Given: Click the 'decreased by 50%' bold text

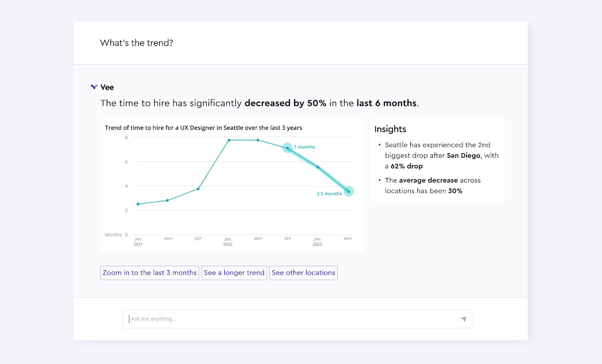Looking at the screenshot, I should pyautogui.click(x=285, y=103).
